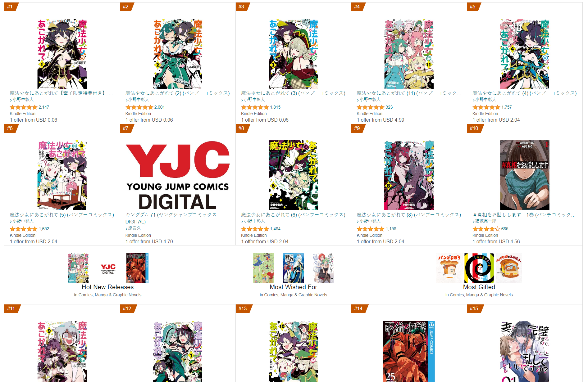Click the four-star rating on #10 item
Image resolution: width=588 pixels, height=382 pixels.
(486, 229)
